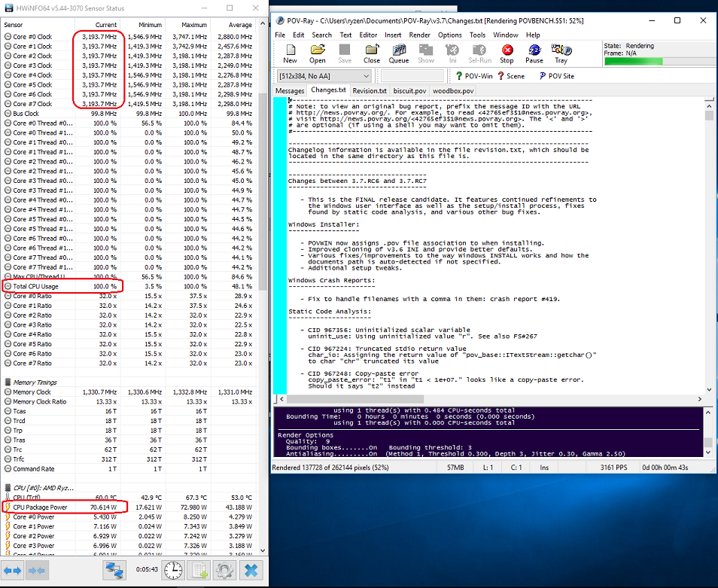Open the Render menu
Viewport: 718px width, 588px height.
coord(419,35)
